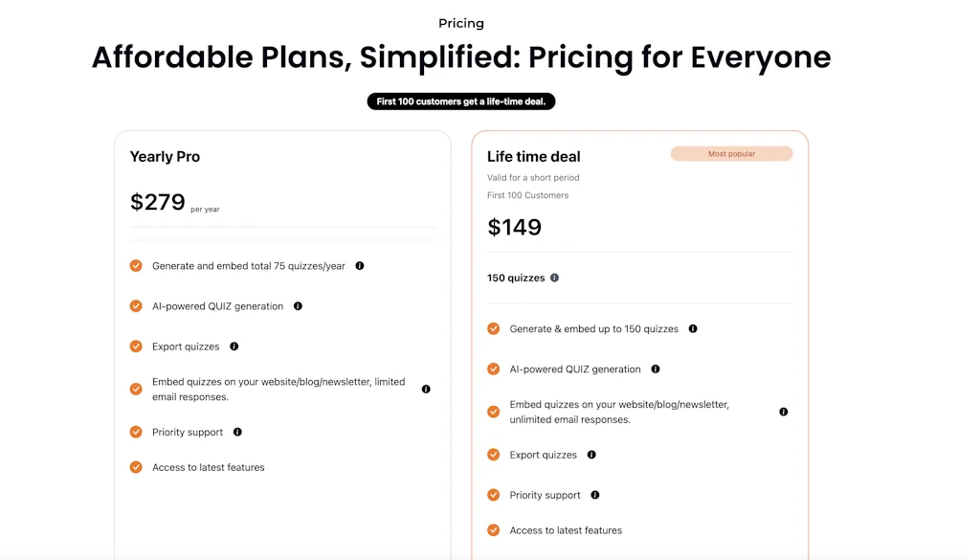Image resolution: width=980 pixels, height=560 pixels.
Task: Click the $149 lifetime price
Action: 515,227
